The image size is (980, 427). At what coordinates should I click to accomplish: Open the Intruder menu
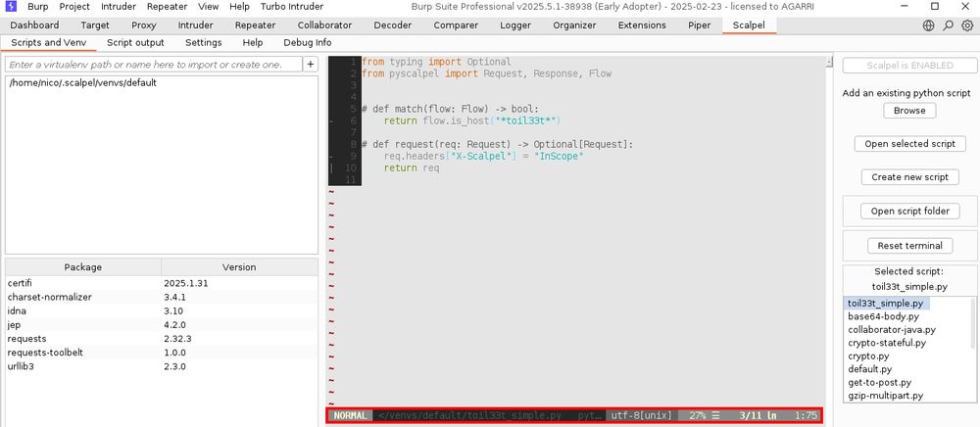pyautogui.click(x=119, y=7)
